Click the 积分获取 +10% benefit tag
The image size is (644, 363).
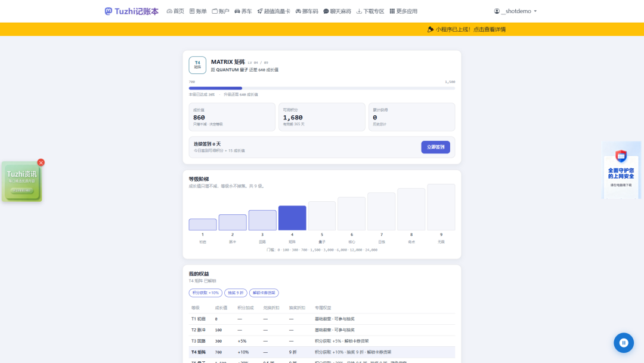[205, 293]
